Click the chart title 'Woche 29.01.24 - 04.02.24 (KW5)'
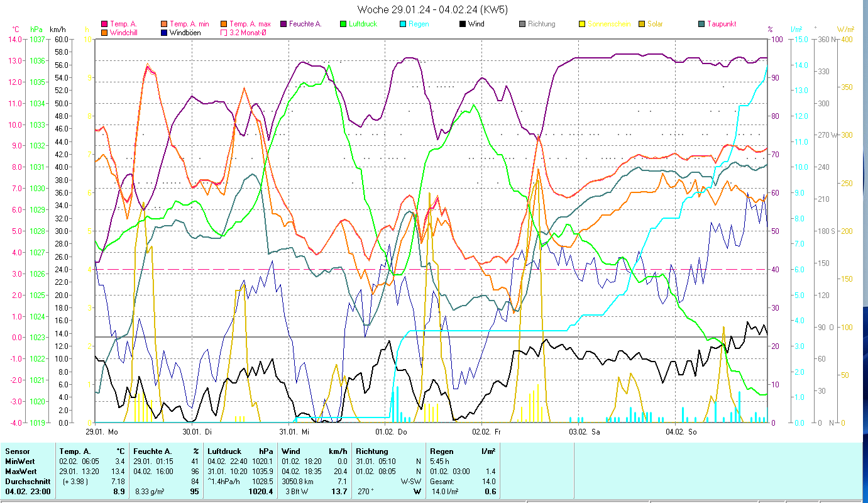Viewport: 868px width, 503px height. coord(432,9)
